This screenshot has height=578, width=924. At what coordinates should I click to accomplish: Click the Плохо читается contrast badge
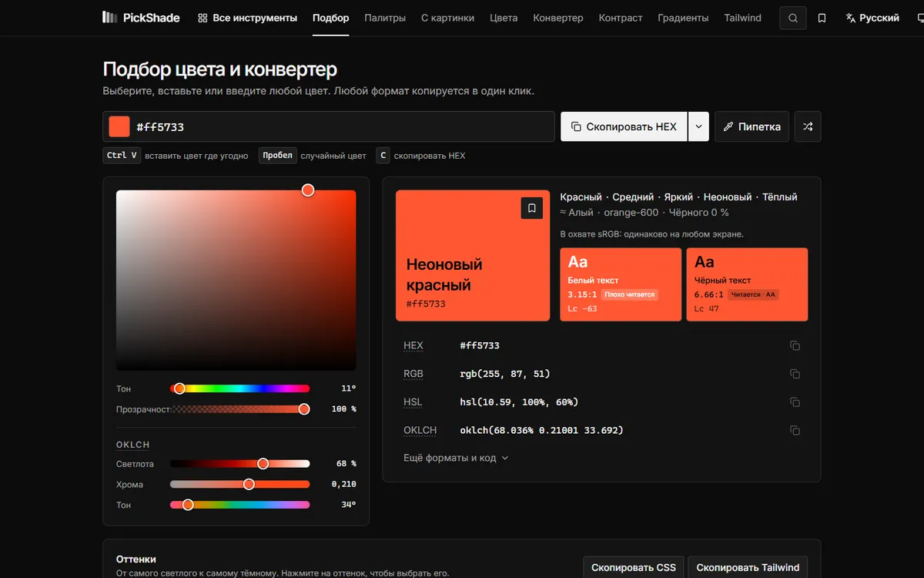(629, 294)
